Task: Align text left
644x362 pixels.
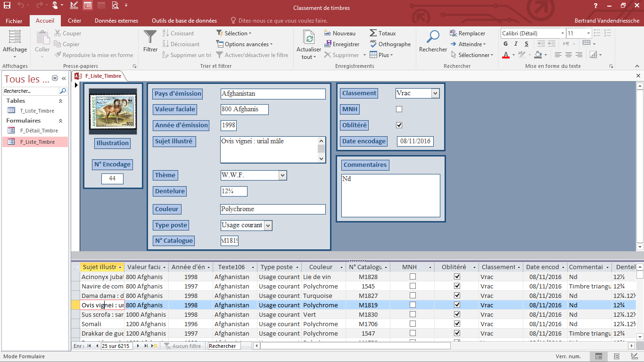Action: (558, 55)
